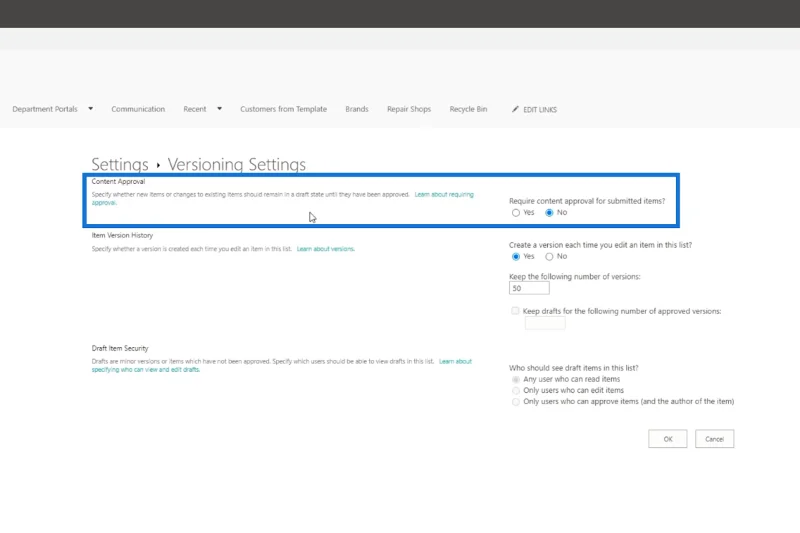The image size is (800, 533).
Task: Select No for create a version each edit
Action: (x=549, y=257)
